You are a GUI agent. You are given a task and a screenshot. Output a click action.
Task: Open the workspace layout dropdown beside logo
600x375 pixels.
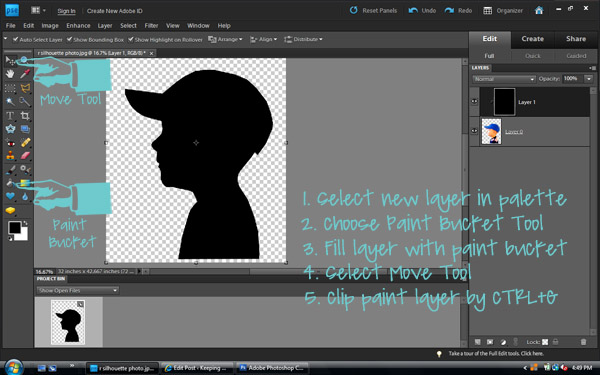coord(38,10)
